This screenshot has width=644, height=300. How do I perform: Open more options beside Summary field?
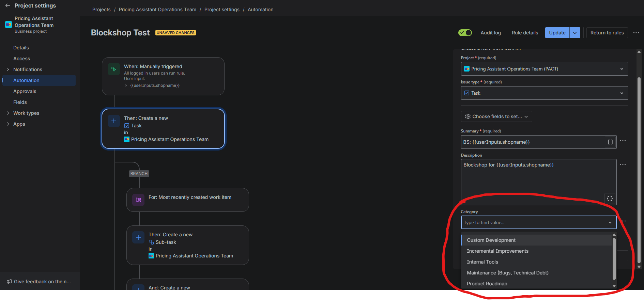pyautogui.click(x=623, y=141)
